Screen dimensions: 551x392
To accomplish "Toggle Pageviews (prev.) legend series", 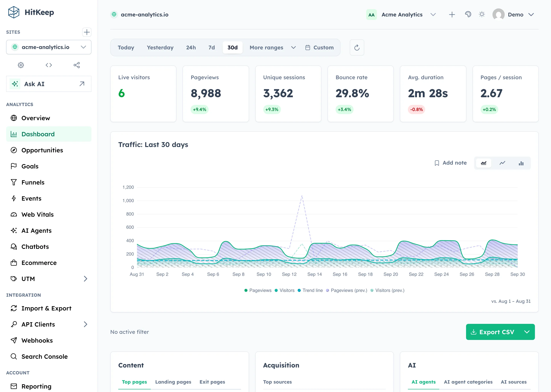I will tap(346, 290).
